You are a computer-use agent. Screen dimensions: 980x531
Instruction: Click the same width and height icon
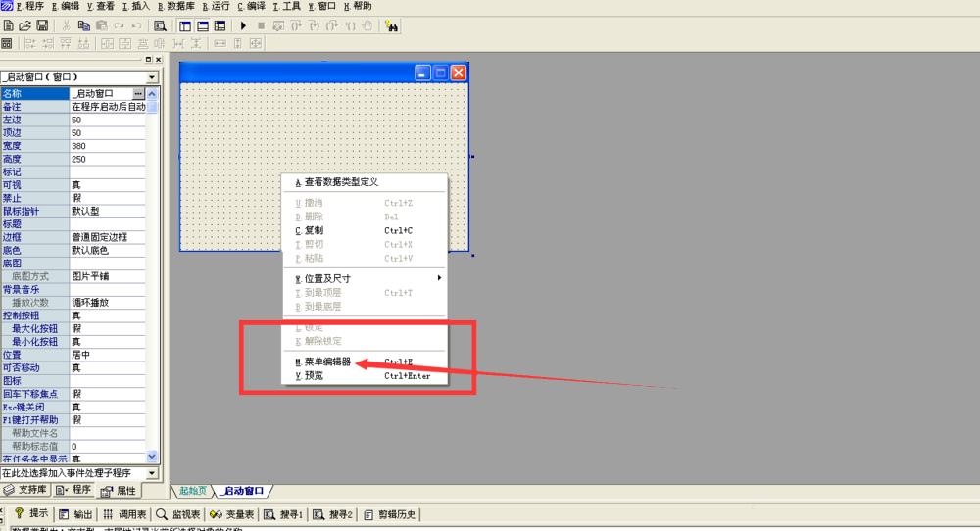[x=256, y=43]
